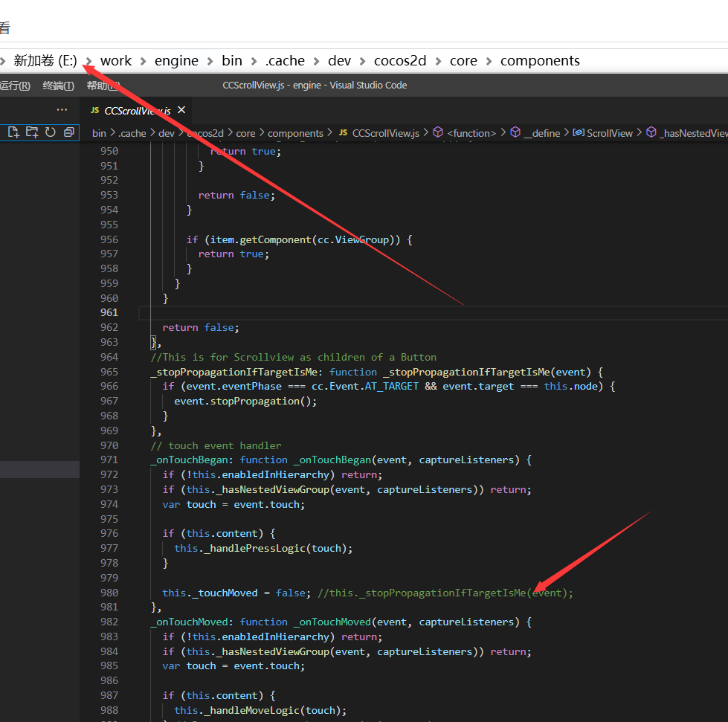728x722 pixels.
Task: Refresh the explorer with the refresh icon
Action: (50, 132)
